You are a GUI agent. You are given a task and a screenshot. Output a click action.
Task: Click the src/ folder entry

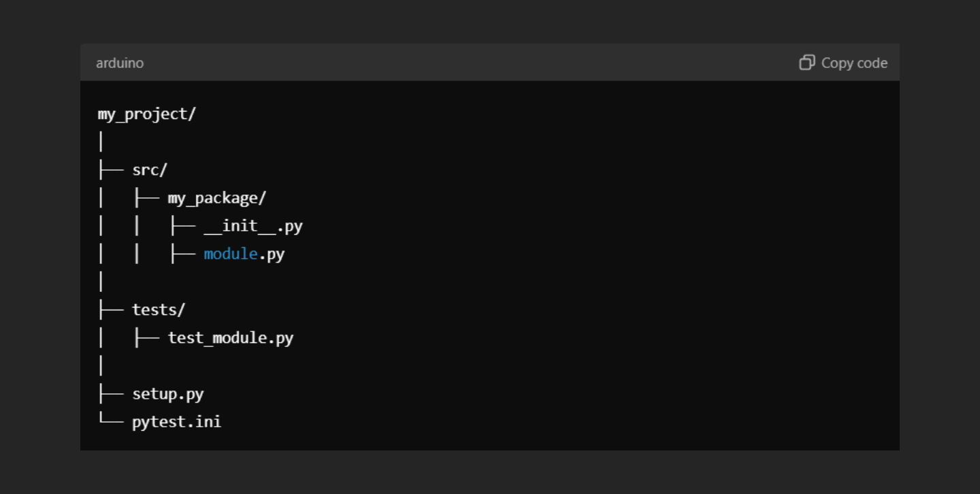point(150,170)
